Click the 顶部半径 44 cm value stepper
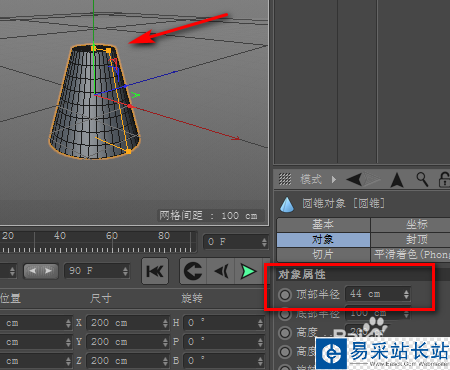The width and height of the screenshot is (450, 370). click(406, 294)
